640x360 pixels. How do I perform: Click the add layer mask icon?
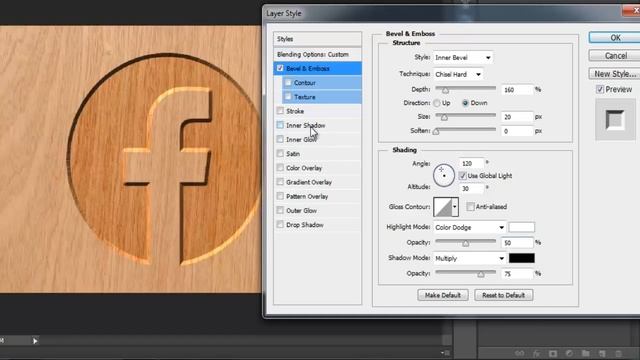coord(553,353)
